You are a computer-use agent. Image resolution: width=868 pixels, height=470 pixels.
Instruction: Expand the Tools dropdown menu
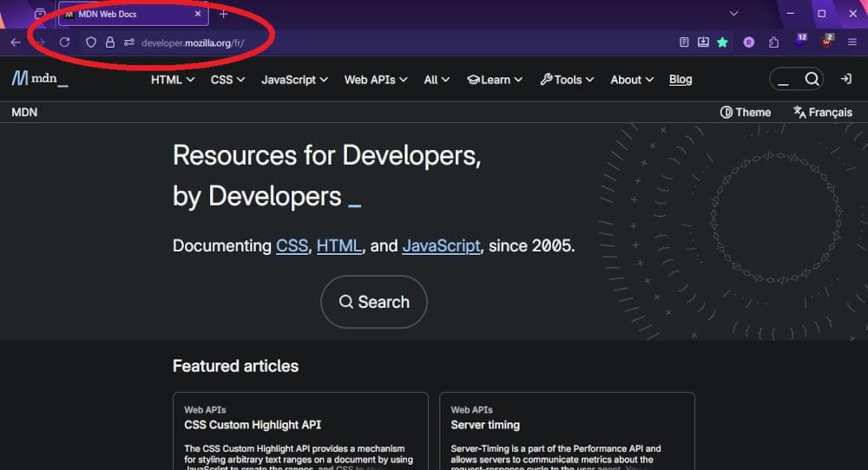pos(567,79)
